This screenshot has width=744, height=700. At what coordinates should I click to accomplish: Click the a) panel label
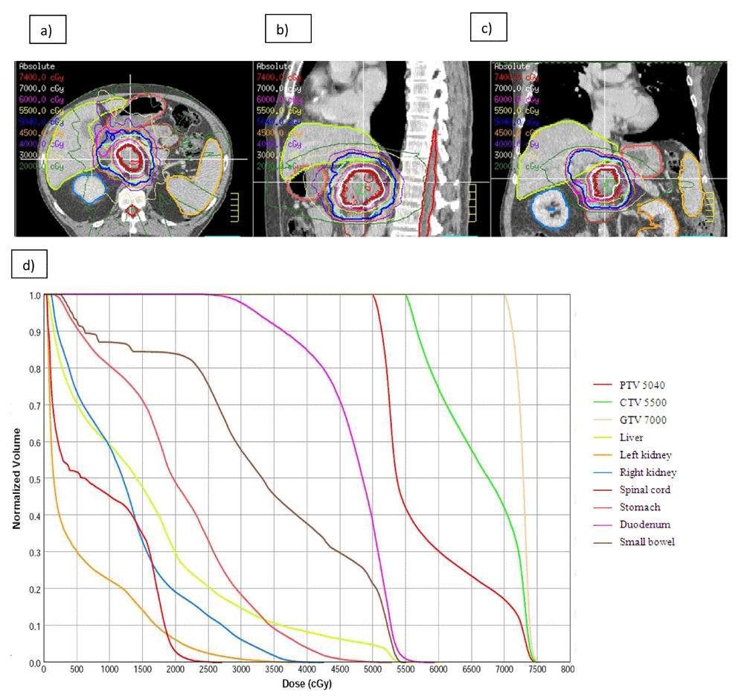[x=48, y=30]
